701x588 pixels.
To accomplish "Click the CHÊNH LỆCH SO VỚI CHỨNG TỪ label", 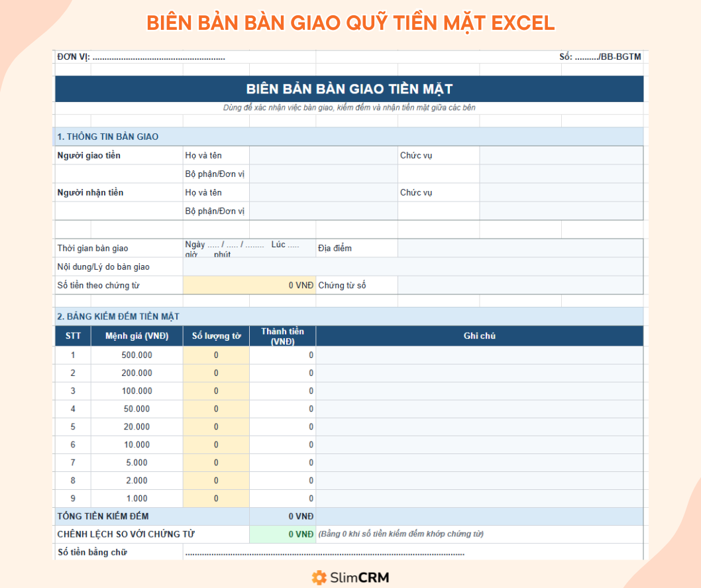I will pos(126,534).
